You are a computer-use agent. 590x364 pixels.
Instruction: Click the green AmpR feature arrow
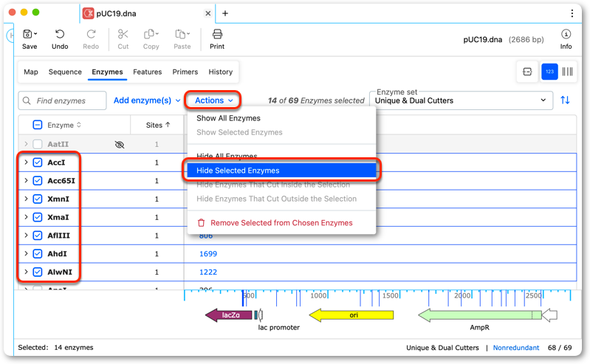pos(480,315)
